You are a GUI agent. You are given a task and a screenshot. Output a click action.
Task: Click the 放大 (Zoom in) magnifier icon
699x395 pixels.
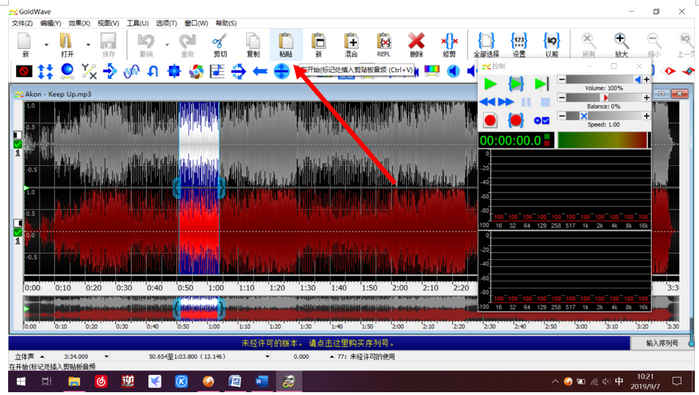621,41
